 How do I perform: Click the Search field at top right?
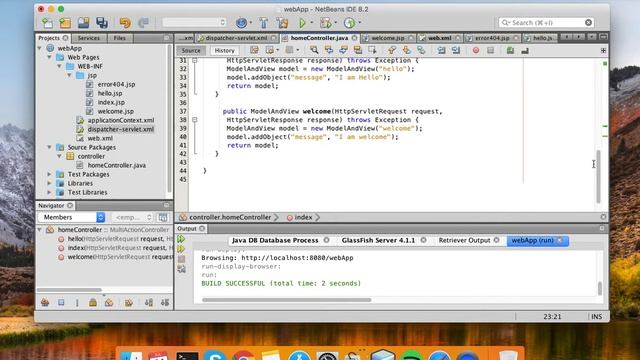546,22
